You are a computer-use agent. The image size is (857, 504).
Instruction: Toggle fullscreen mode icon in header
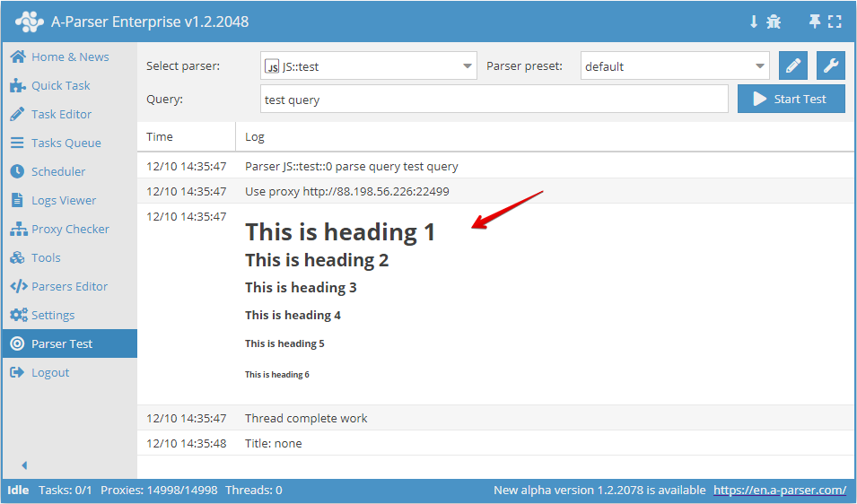tap(835, 22)
